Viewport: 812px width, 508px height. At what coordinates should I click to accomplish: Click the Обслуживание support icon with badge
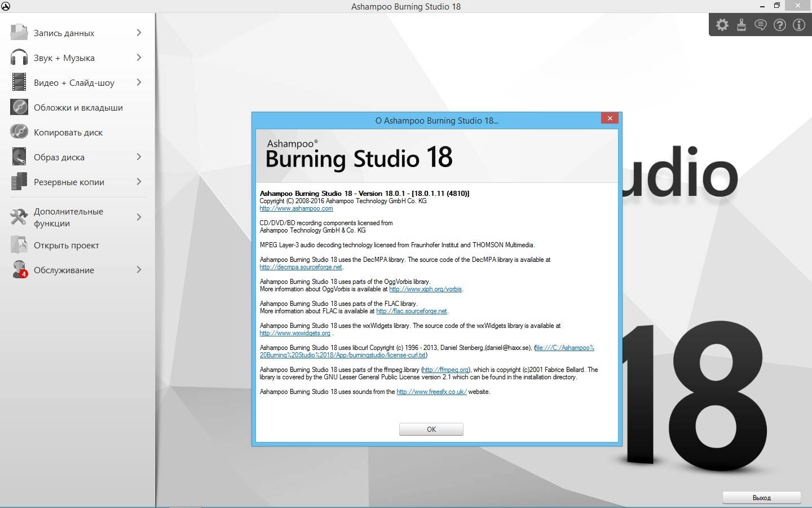(x=19, y=269)
